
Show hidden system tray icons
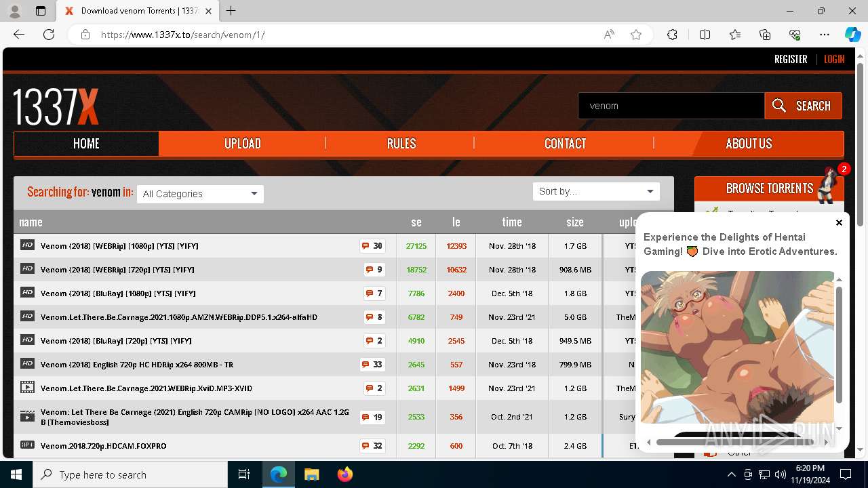pos(732,474)
